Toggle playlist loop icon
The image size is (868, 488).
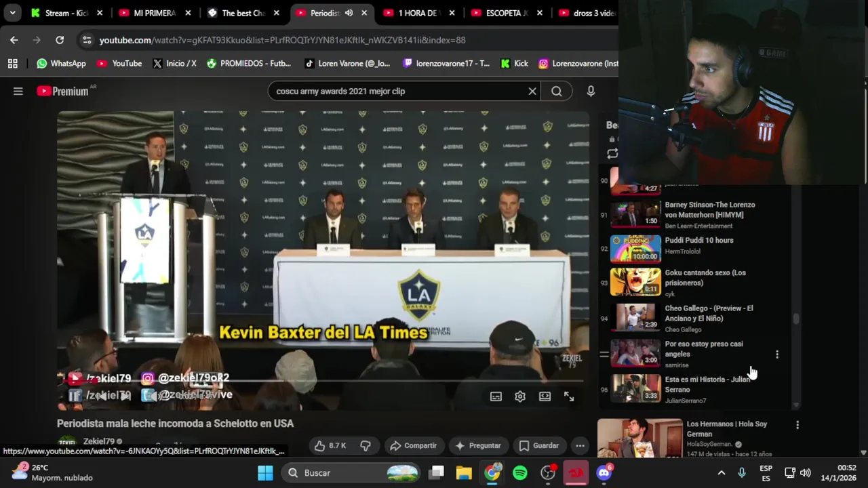[612, 154]
